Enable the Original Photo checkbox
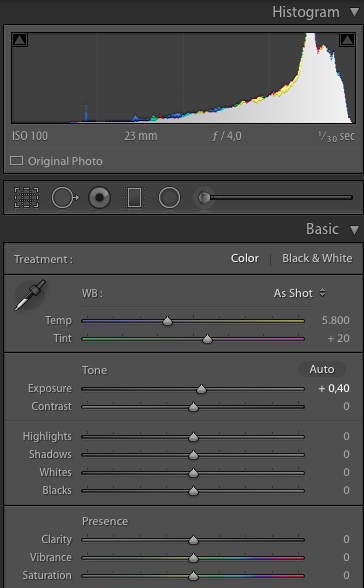Image resolution: width=364 pixels, height=588 pixels. pos(16,161)
